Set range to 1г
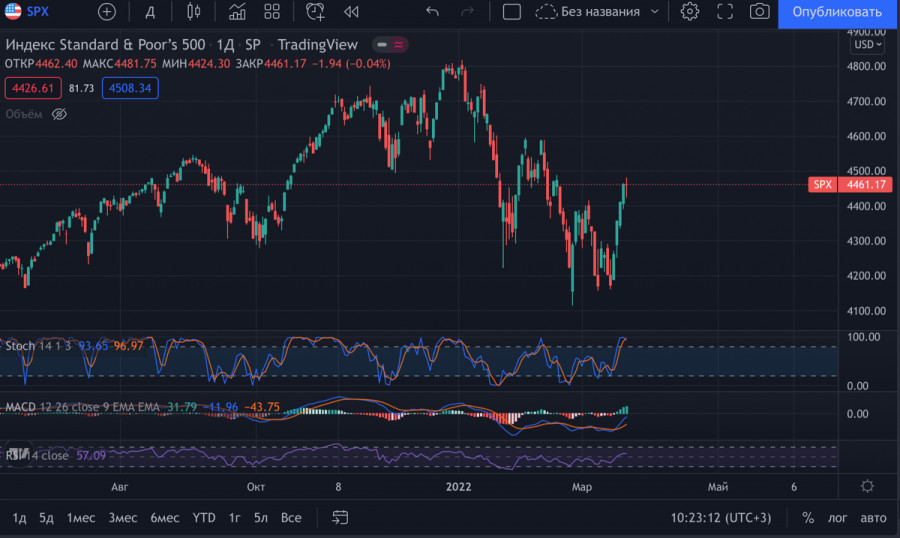Screen dimensions: 900x538 [234, 518]
